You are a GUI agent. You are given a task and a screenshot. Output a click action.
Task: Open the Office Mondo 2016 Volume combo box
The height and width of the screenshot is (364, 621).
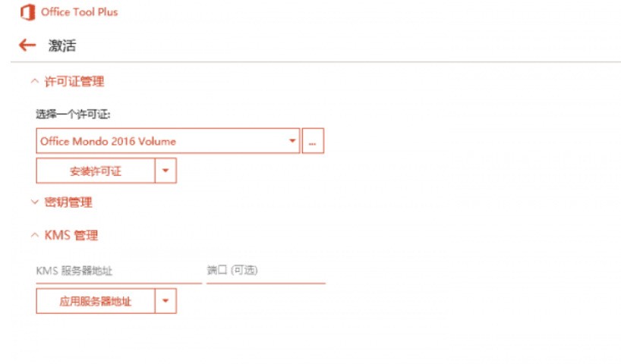(168, 141)
